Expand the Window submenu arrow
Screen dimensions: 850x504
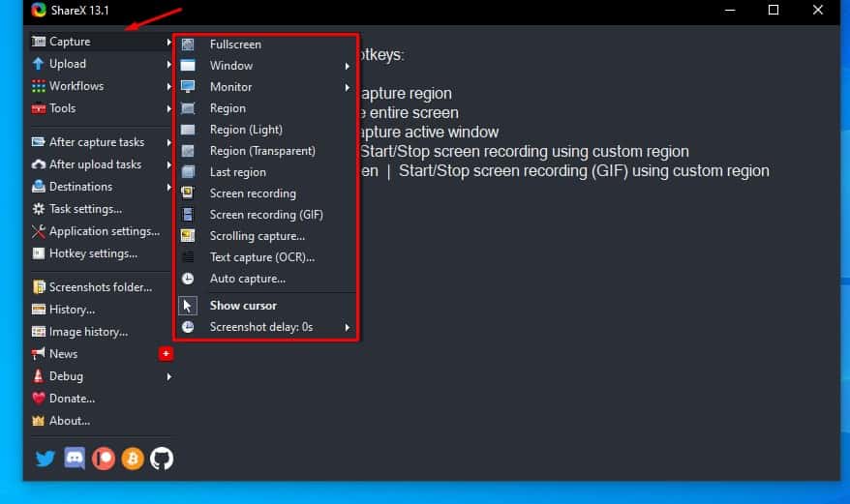tap(348, 66)
